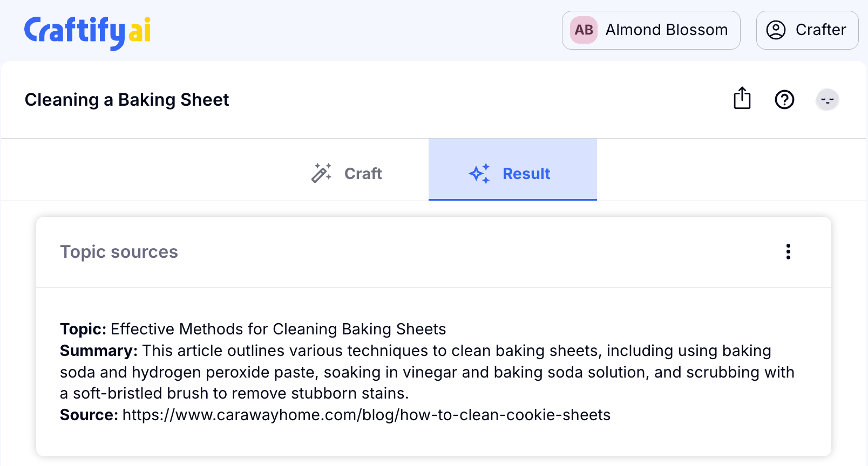The image size is (868, 466).
Task: Open the carawayhome.com source URL
Action: pyautogui.click(x=366, y=415)
